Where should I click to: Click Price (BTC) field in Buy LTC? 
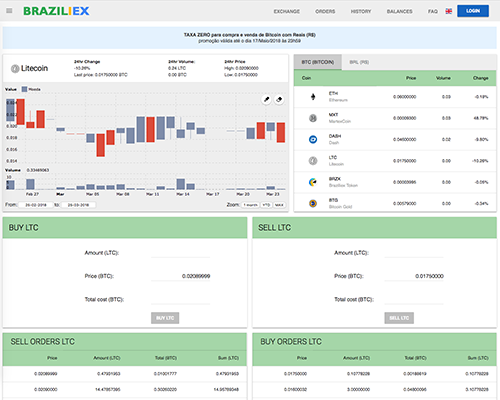pyautogui.click(x=180, y=276)
